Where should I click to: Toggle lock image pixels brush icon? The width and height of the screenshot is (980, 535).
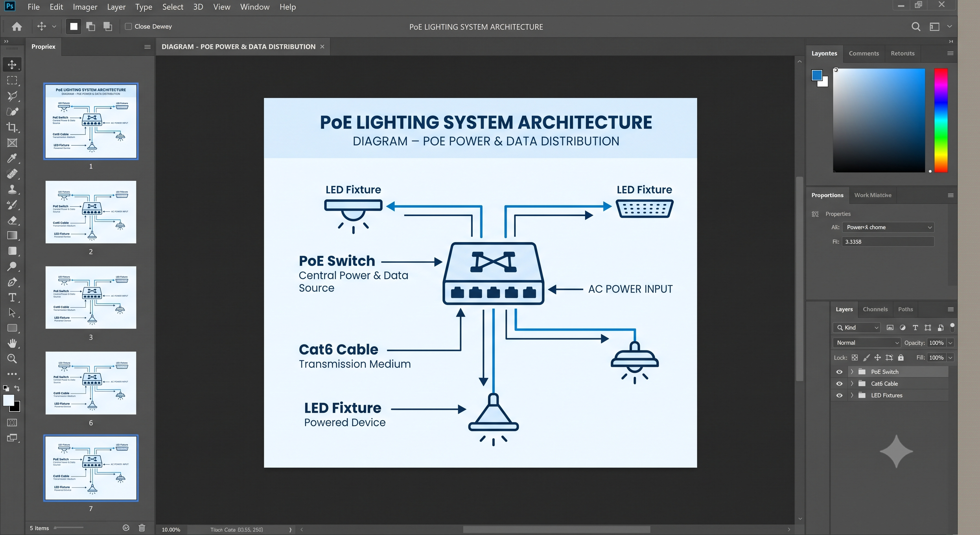tap(866, 358)
